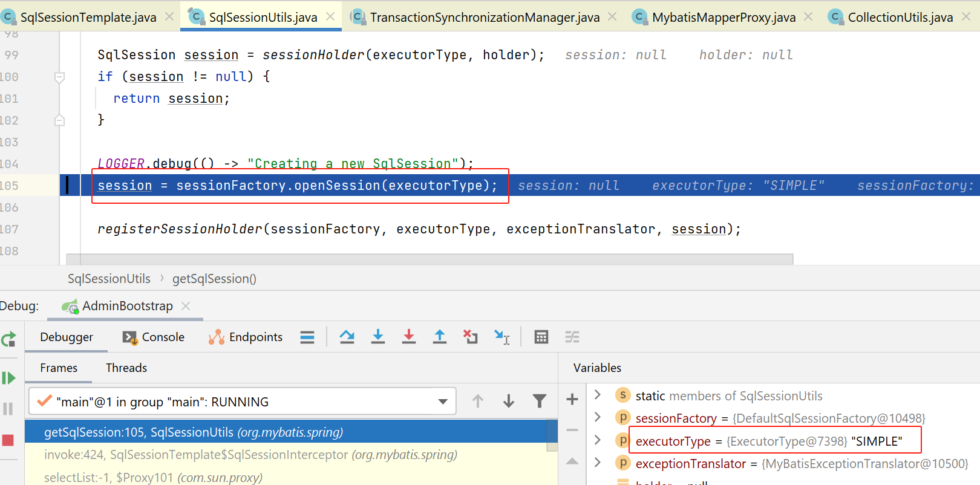This screenshot has width=980, height=485.
Task: Click getSqlSession() in the breadcrumb bar
Action: [x=214, y=279]
